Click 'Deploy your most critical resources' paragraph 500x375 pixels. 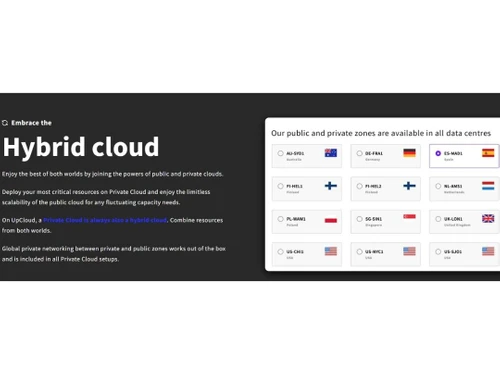coord(106,197)
